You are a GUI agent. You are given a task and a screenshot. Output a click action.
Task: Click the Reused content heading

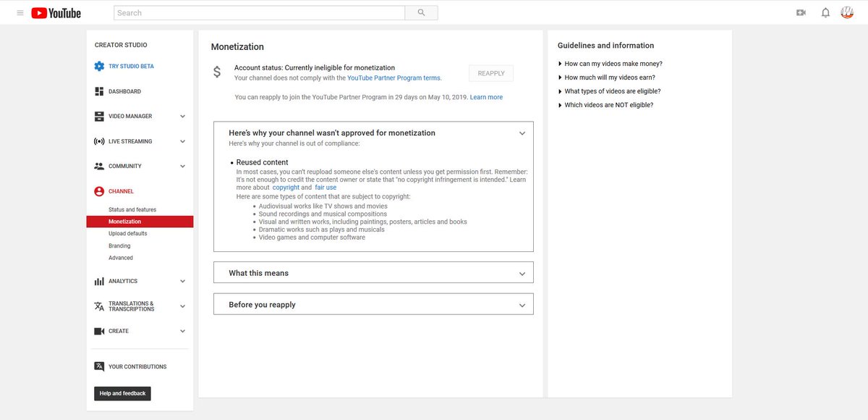[x=262, y=162]
